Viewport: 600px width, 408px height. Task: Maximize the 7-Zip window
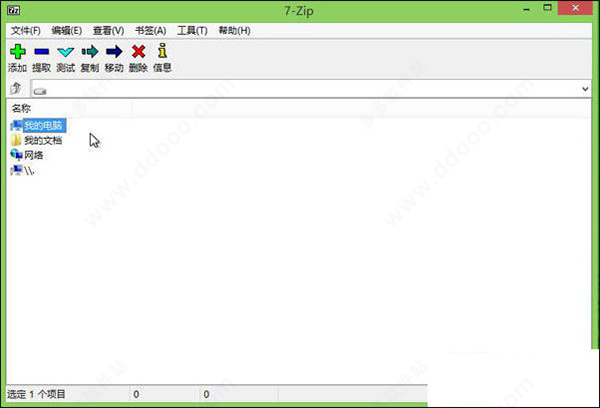[548, 8]
